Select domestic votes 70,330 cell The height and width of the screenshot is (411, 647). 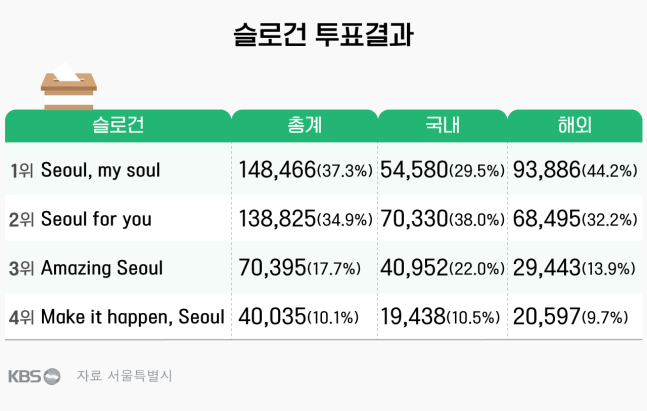coord(442,219)
